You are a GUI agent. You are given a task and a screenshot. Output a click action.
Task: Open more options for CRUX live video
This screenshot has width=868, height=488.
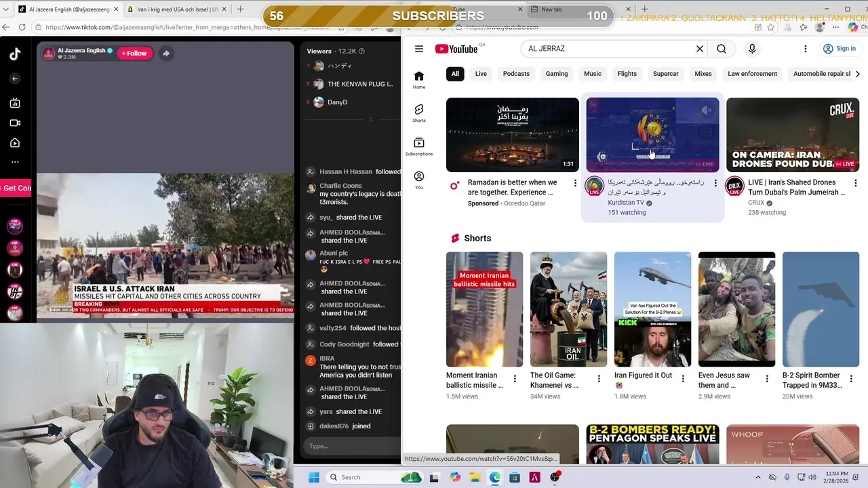[x=855, y=183]
